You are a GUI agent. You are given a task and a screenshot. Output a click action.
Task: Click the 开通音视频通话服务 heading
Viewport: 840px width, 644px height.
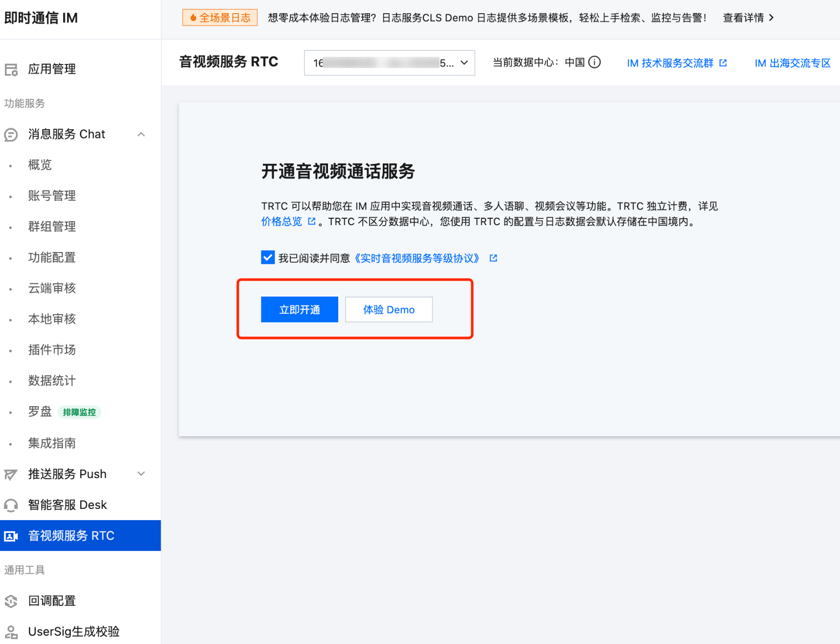[338, 172]
